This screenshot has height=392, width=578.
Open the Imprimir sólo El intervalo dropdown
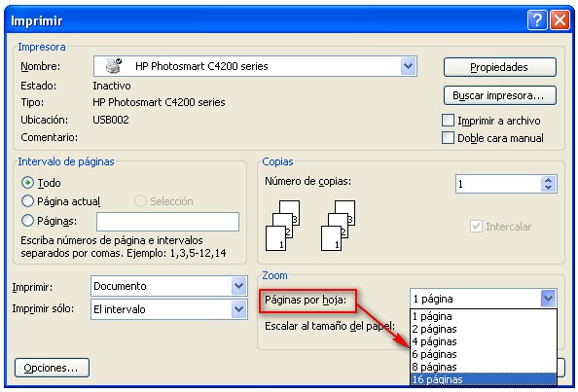pyautogui.click(x=238, y=309)
